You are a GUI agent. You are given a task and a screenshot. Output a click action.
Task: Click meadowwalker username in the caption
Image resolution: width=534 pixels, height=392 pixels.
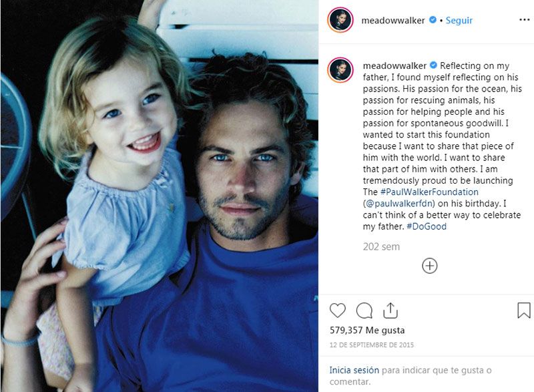[x=394, y=65]
